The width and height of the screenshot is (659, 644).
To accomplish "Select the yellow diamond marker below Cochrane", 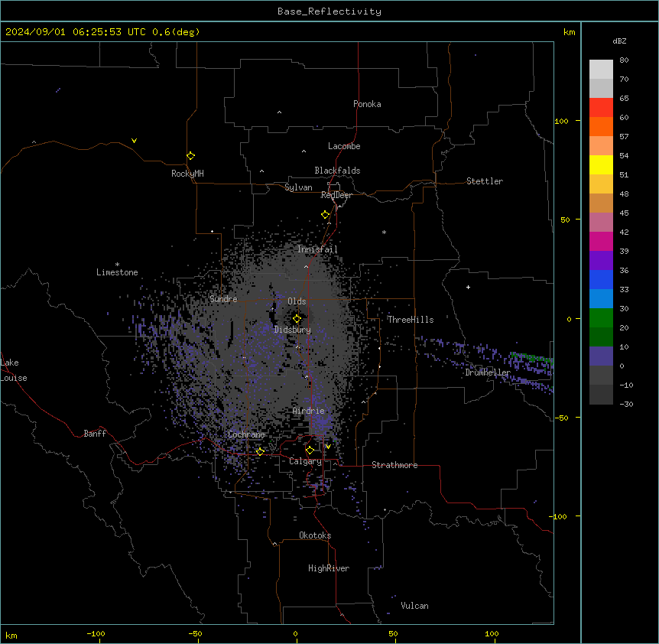I will coord(260,451).
